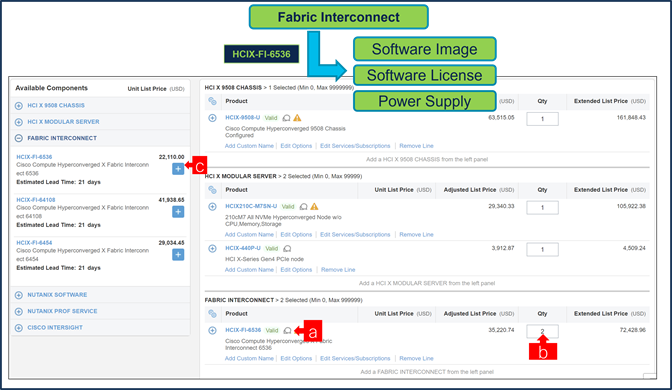Screen dimensions: 672x390
Task: Expand the HCI X MODULAR SERVER category
Action: tap(18, 122)
